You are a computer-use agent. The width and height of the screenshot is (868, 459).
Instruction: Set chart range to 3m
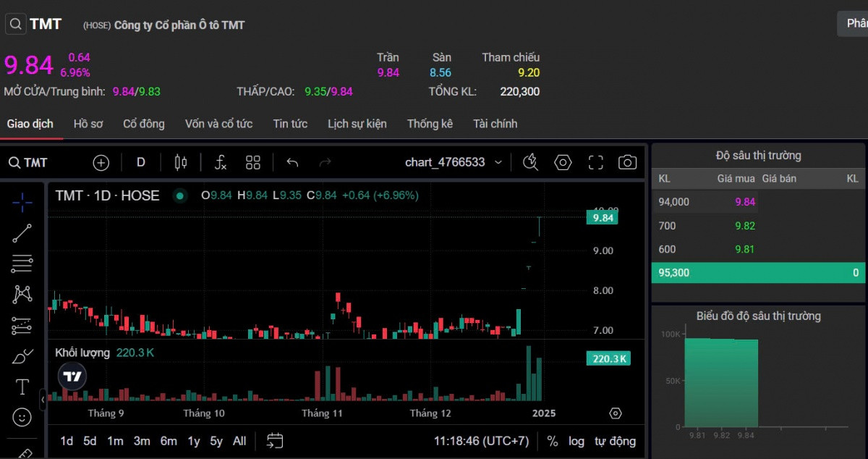(x=142, y=441)
